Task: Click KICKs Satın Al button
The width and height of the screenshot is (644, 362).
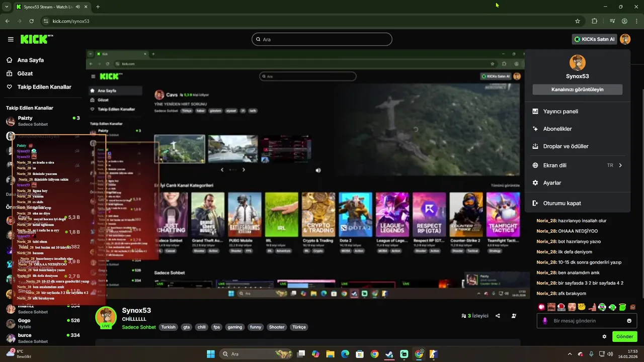Action: (x=595, y=39)
